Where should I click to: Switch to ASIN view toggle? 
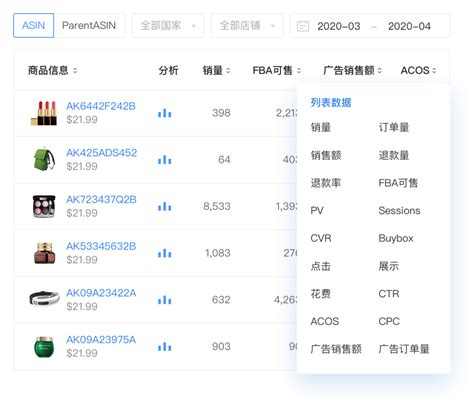[x=33, y=25]
